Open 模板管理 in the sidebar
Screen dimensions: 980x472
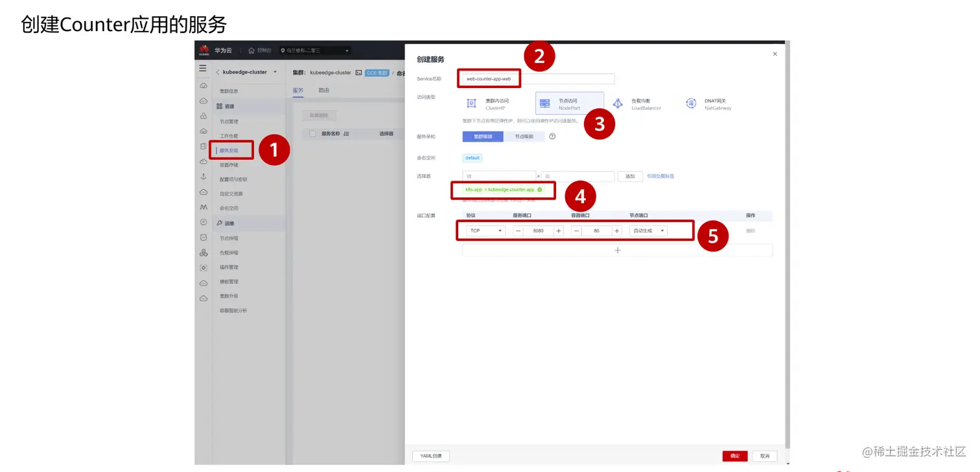tap(229, 282)
